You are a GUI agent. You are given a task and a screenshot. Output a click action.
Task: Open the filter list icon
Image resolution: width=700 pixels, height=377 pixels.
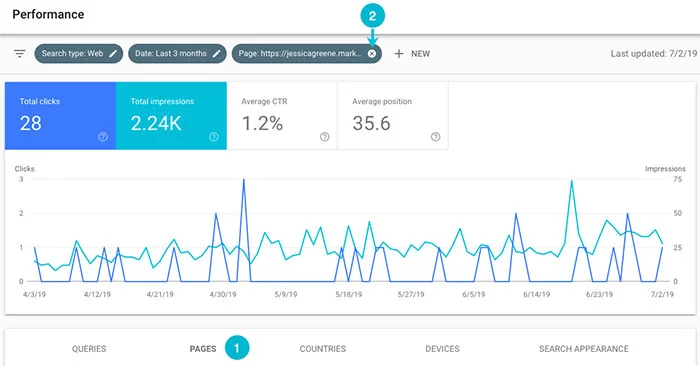20,54
